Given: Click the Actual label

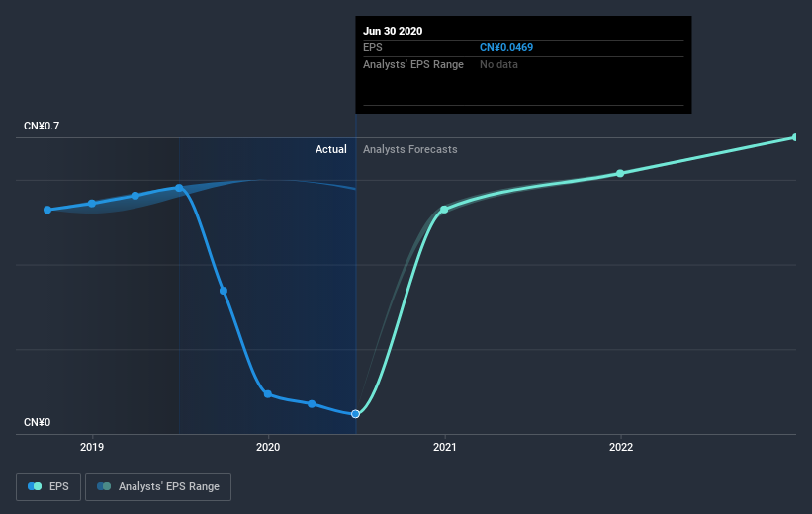Looking at the screenshot, I should (331, 149).
